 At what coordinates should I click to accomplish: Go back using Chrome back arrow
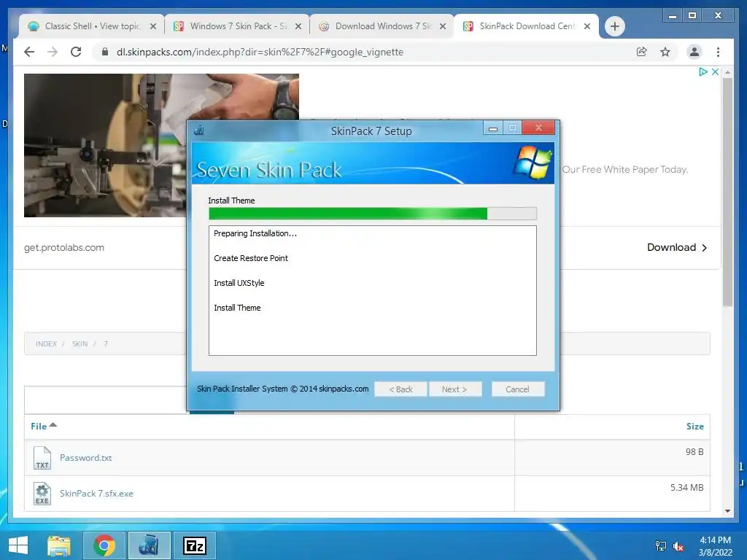pyautogui.click(x=29, y=52)
